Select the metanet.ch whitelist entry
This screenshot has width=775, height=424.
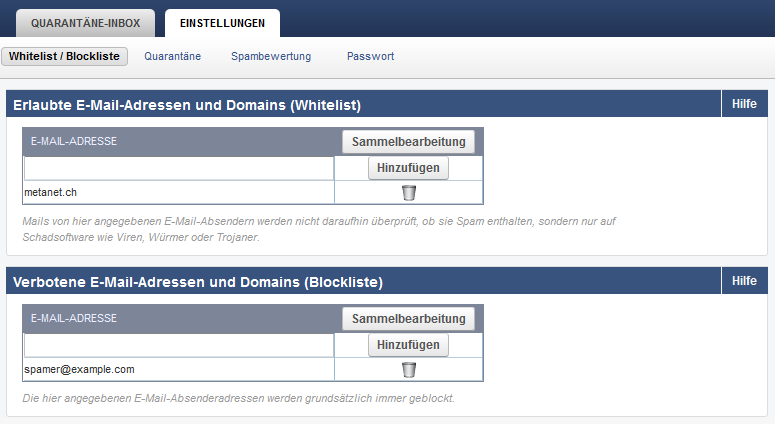pos(50,192)
